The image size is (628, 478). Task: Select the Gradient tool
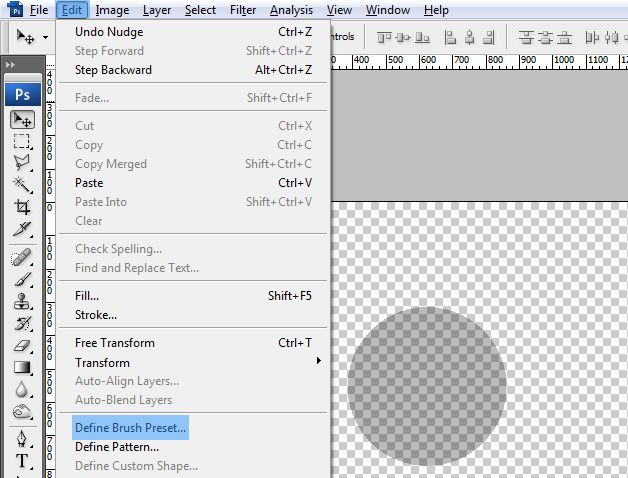click(x=22, y=367)
